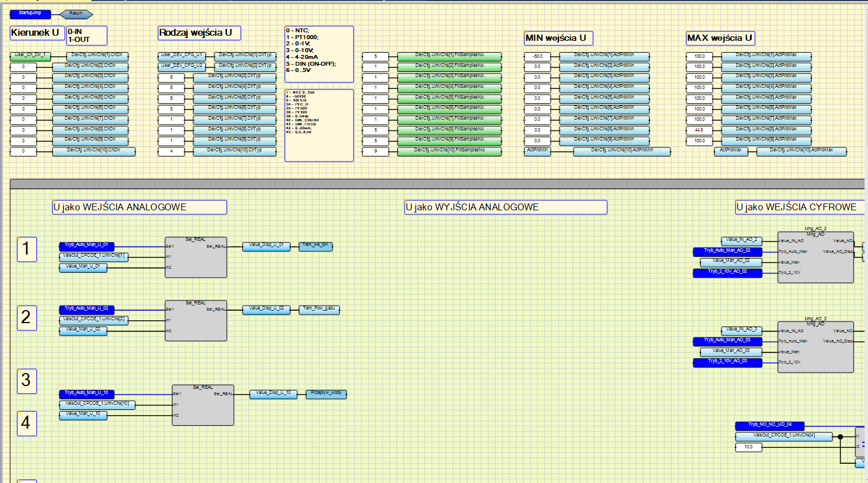Select the DevCfg.UnivChs[1].ActPrbMin output block
Screen dimensions: 868x483
click(x=604, y=56)
